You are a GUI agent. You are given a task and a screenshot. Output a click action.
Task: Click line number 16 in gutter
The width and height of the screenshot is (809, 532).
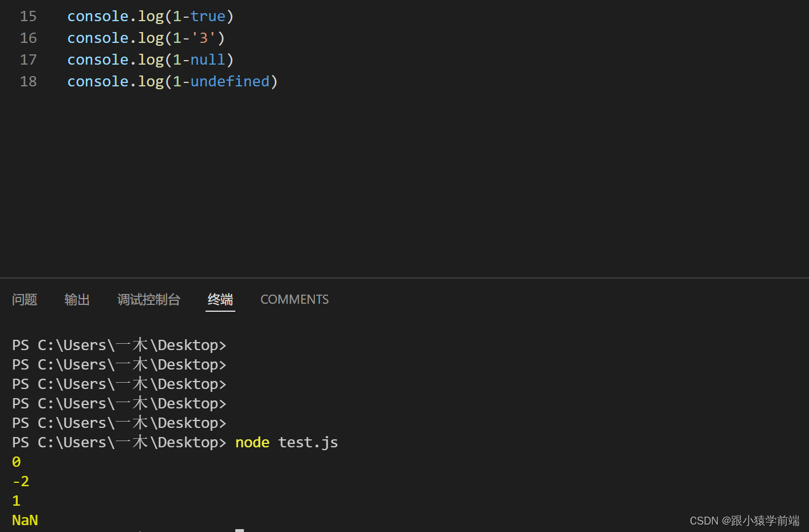28,38
